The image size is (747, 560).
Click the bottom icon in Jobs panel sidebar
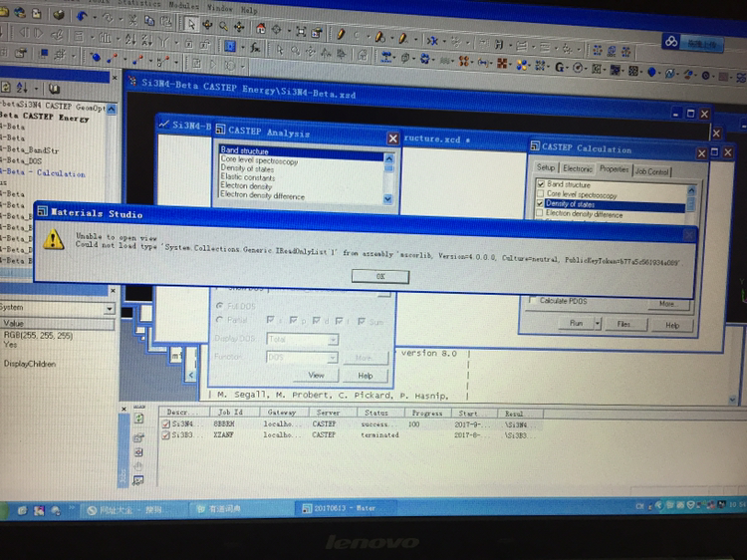[138, 480]
